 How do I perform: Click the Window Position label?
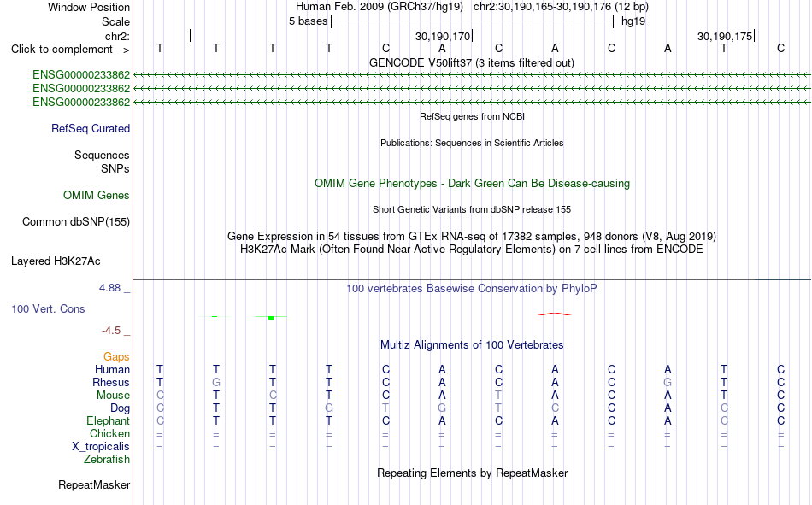(89, 7)
